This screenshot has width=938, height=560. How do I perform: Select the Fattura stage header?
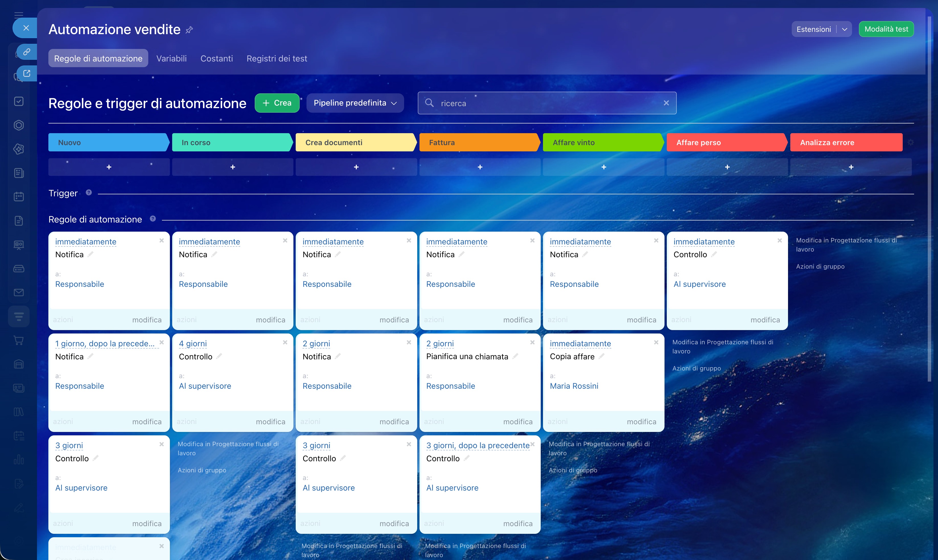[480, 142]
